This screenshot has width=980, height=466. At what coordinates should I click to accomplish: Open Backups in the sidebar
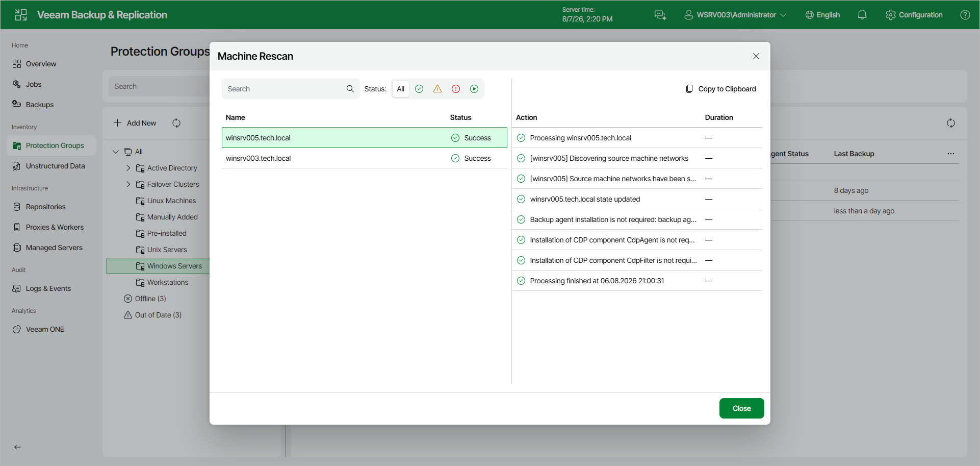(x=51, y=105)
